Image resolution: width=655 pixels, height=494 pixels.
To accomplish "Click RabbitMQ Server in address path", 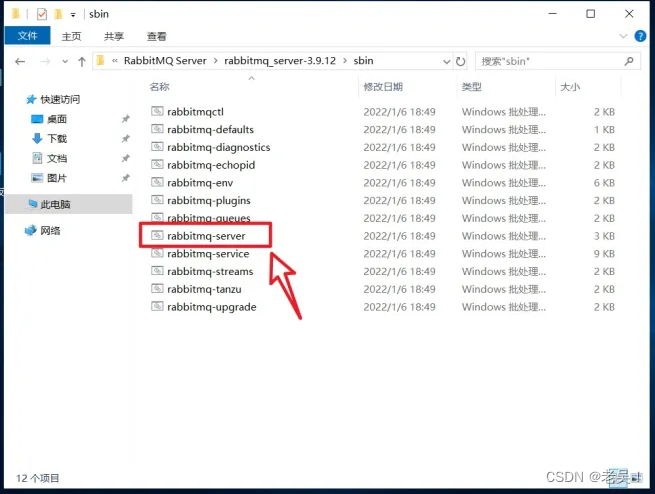I will [x=165, y=61].
